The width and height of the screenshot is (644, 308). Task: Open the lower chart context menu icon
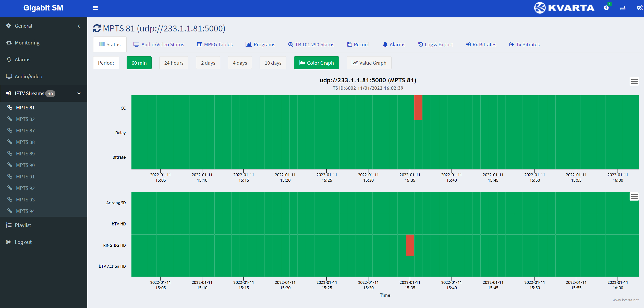point(634,196)
